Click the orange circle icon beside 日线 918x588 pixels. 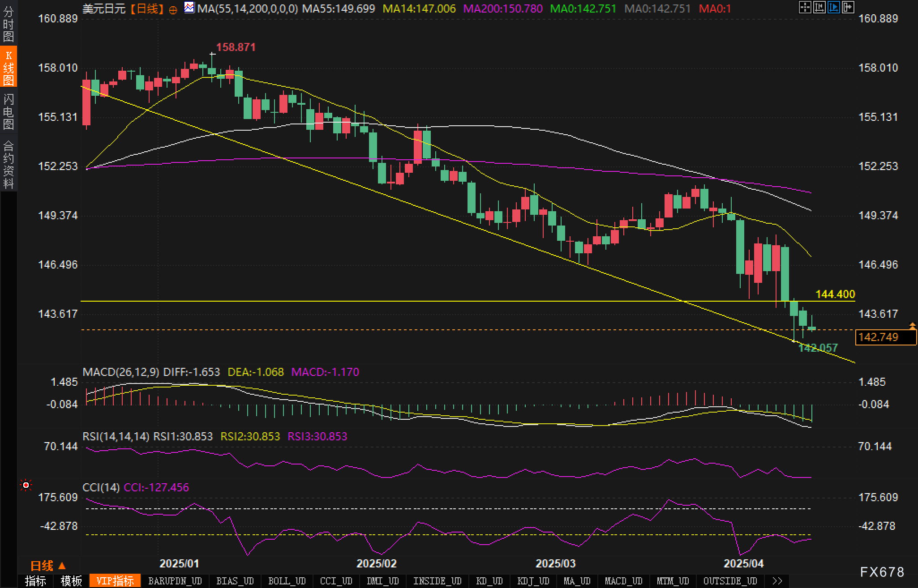(173, 10)
